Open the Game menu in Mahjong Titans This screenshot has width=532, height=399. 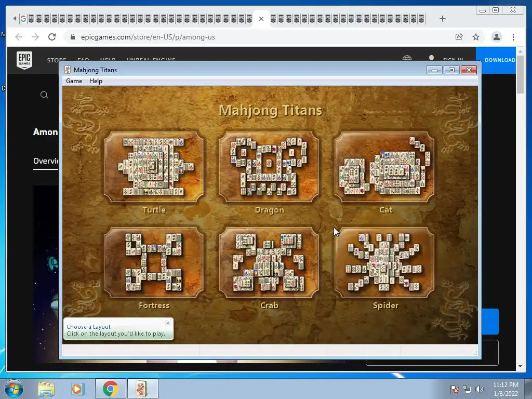[74, 81]
